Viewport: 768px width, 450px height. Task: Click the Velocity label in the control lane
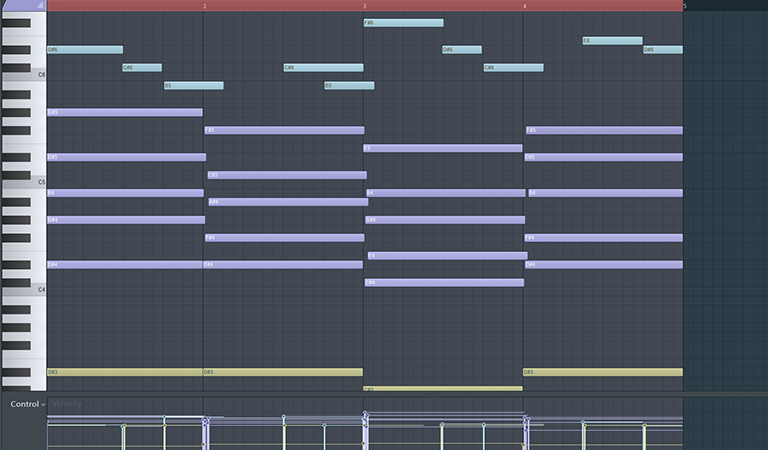pos(66,404)
